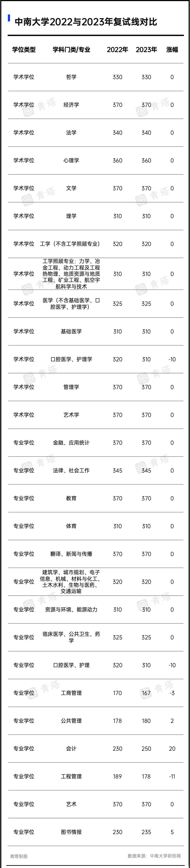The width and height of the screenshot is (190, 868).
Task: Click the 2022年 column header
Action: click(x=117, y=49)
